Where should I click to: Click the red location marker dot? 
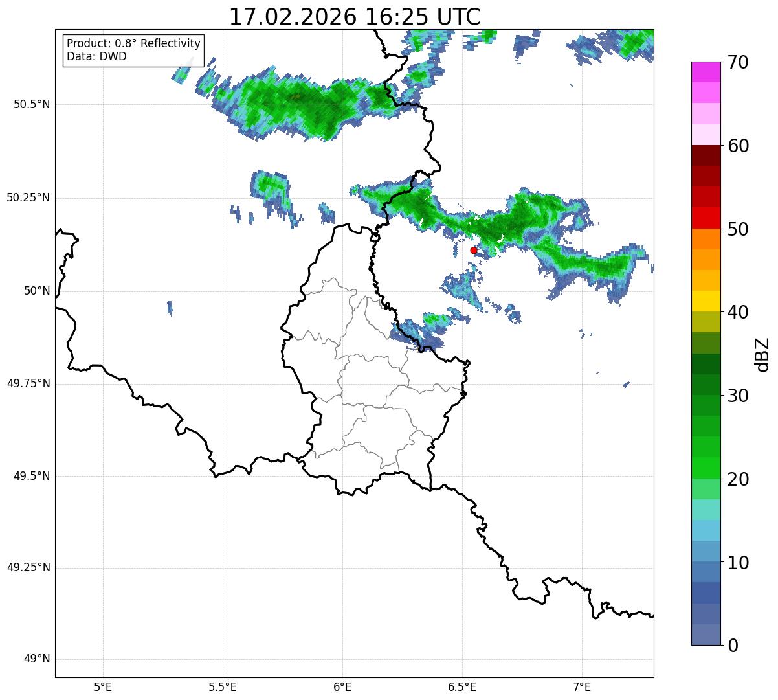tap(474, 250)
